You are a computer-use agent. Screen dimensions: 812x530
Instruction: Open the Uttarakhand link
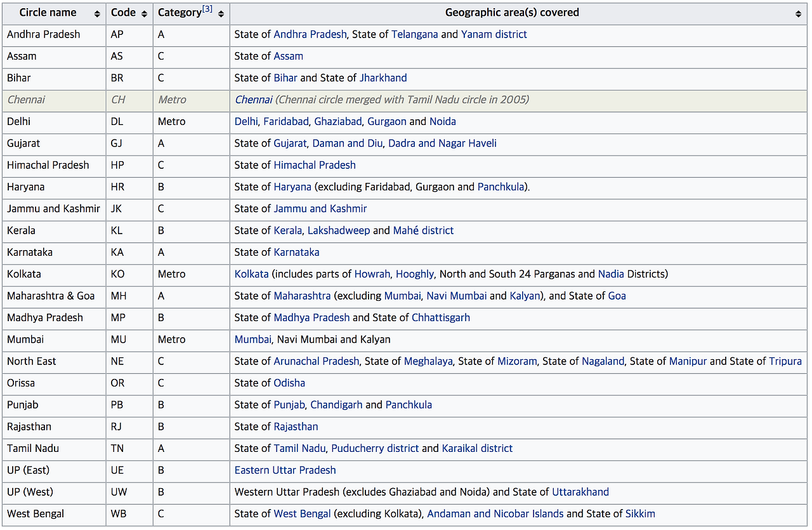click(580, 492)
